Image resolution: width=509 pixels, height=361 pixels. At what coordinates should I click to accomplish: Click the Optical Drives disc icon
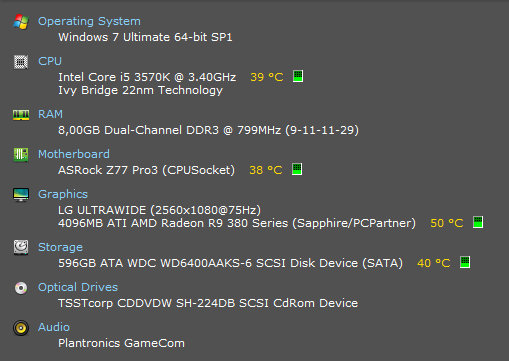21,288
